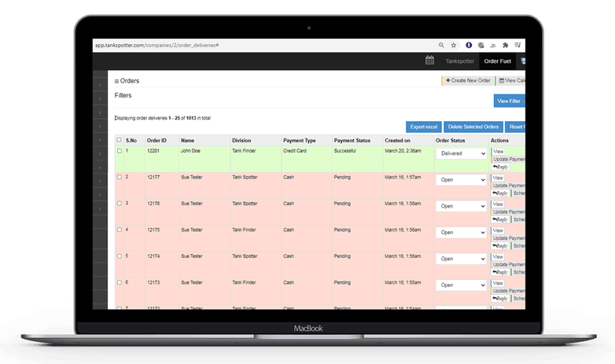View order 12201 details
The image size is (615, 364).
click(498, 152)
